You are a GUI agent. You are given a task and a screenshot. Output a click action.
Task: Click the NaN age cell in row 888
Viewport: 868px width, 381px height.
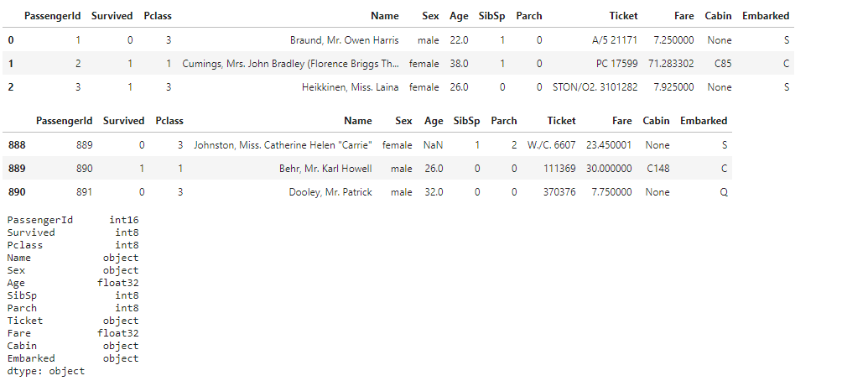click(x=433, y=145)
